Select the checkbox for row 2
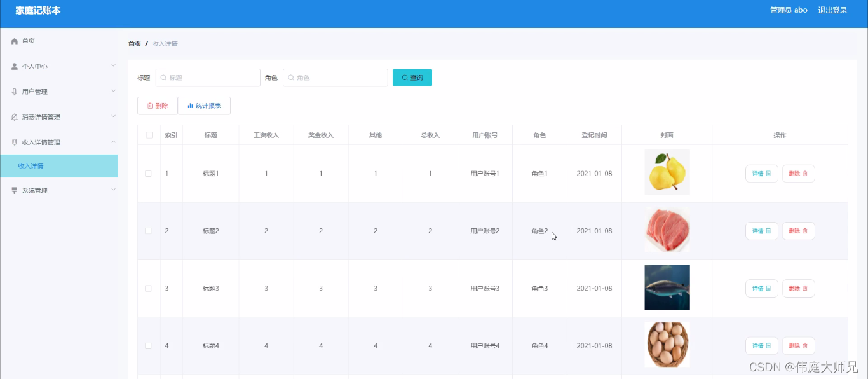Viewport: 868px width, 379px height. click(x=149, y=231)
